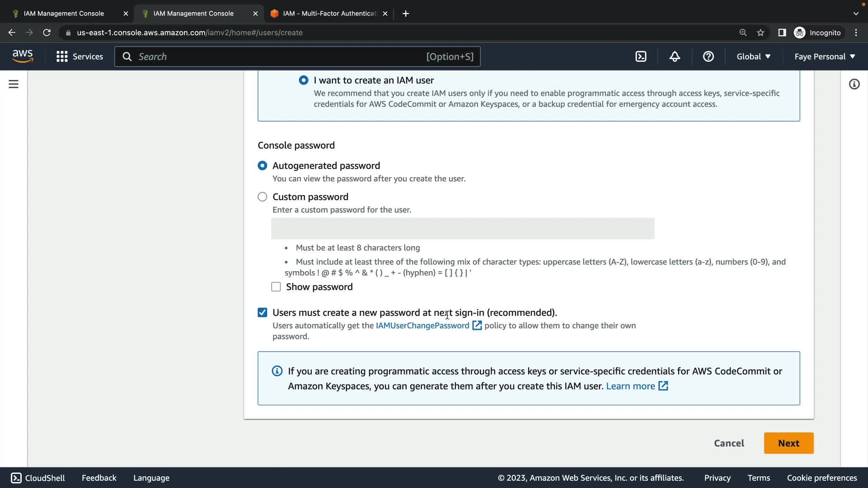Open the Global region dropdown
This screenshot has height=488, width=868.
pyautogui.click(x=753, y=56)
